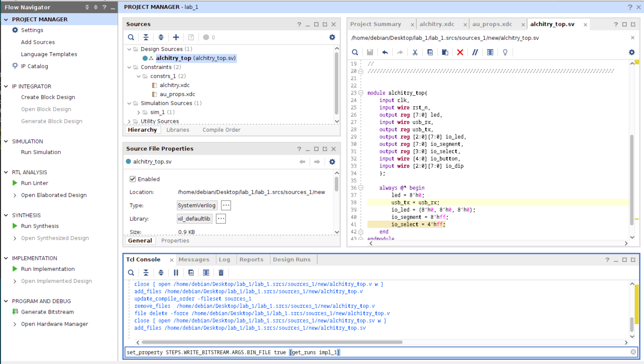
Task: Click the undo arrow in the editor toolbar
Action: pos(385,52)
